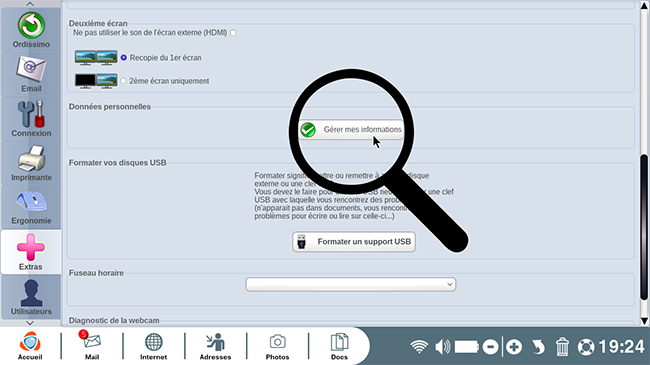
Task: Open Docs from the bottom bar
Action: point(339,346)
